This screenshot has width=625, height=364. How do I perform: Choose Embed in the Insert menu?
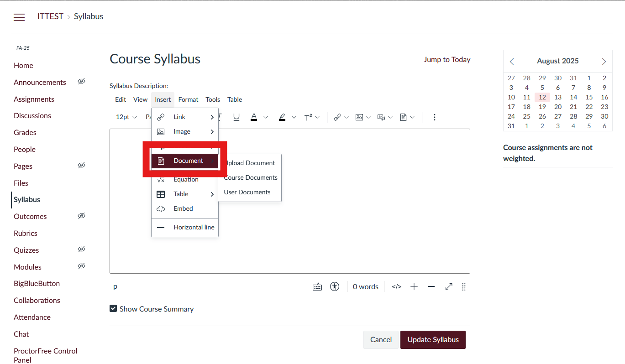coord(185,208)
